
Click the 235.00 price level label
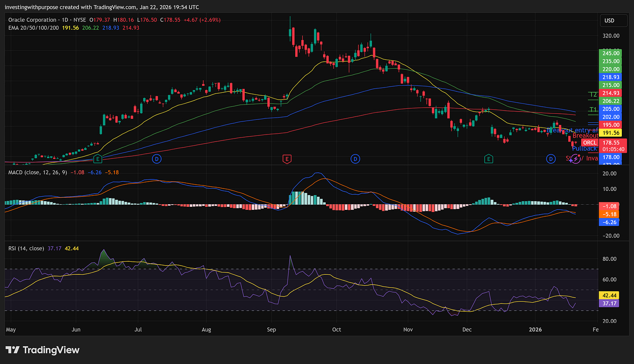point(610,61)
